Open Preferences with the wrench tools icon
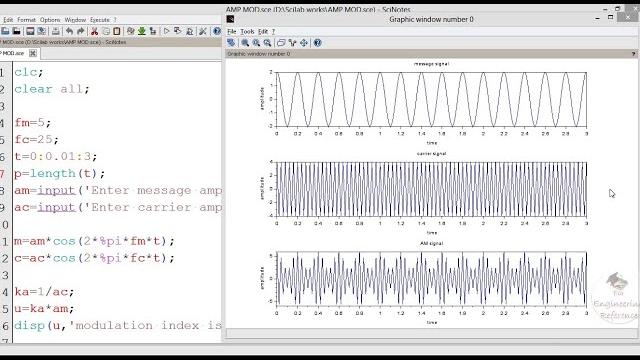The width and height of the screenshot is (640, 360). click(x=203, y=31)
